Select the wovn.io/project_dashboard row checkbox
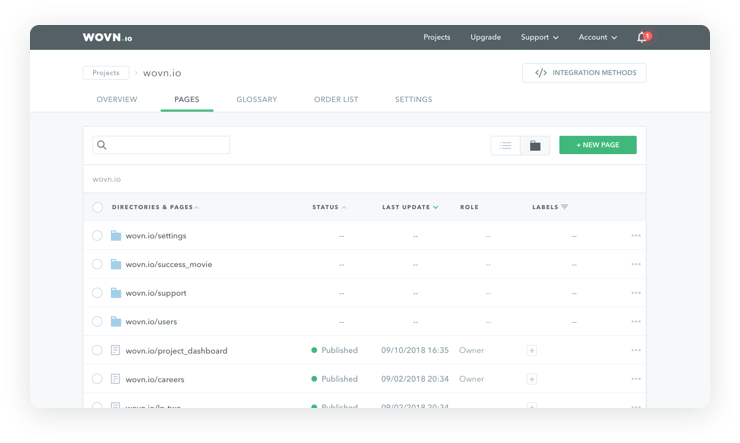This screenshot has height=443, width=740. click(x=97, y=350)
